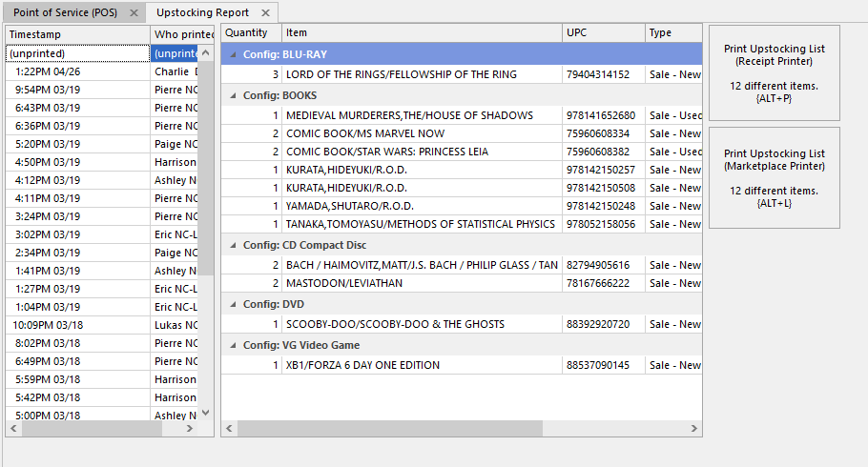Screen dimensions: 868x467
Task: Click left arrow of timestamp list horizontal scrollbar
Action: [14, 428]
